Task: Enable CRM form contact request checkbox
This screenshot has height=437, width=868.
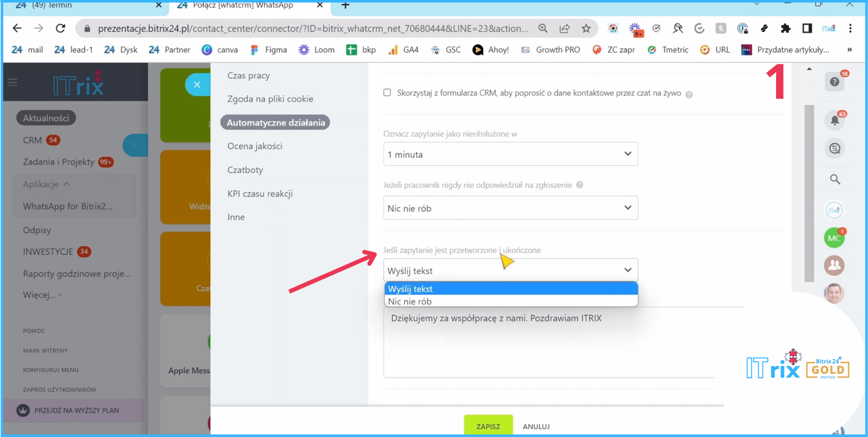Action: 387,92
